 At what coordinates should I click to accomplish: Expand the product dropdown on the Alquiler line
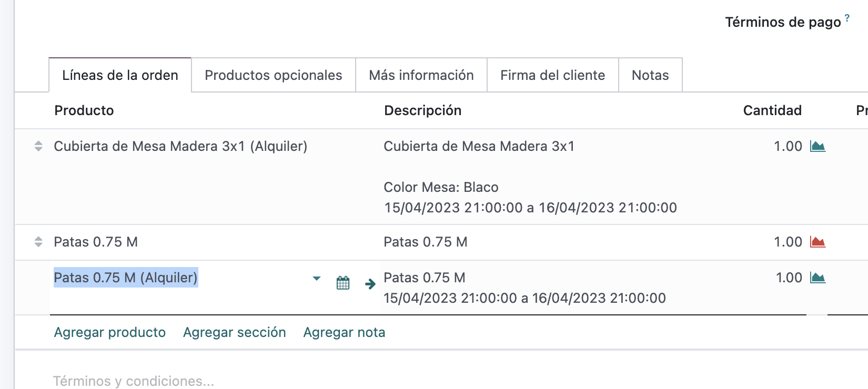click(316, 279)
